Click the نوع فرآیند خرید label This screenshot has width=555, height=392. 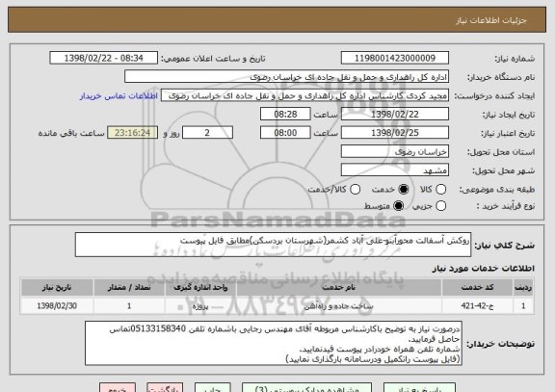pyautogui.click(x=506, y=206)
